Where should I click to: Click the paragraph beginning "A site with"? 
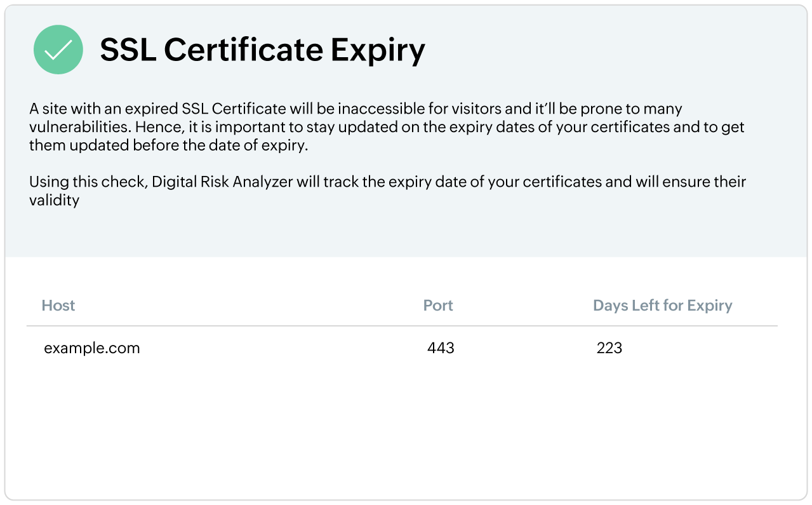tap(356, 109)
